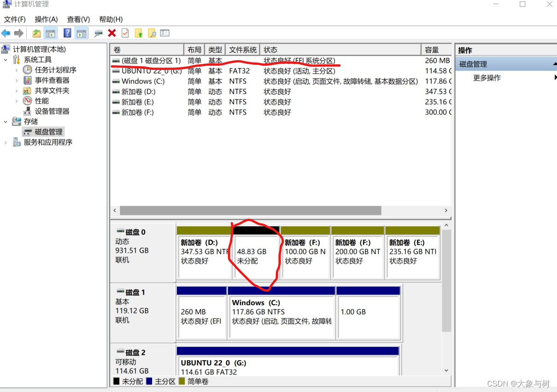Click the disk drive magnifier toolbar icon

[x=98, y=33]
